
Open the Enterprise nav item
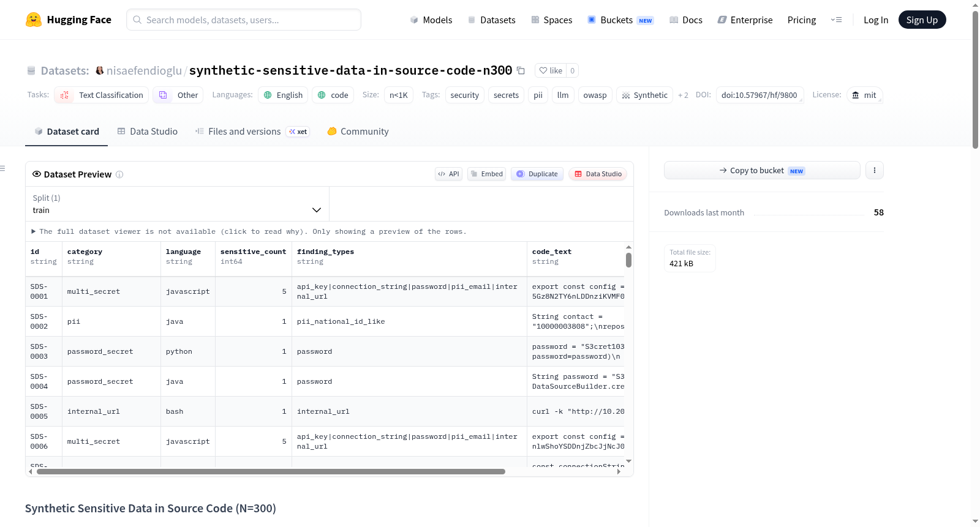(x=745, y=20)
